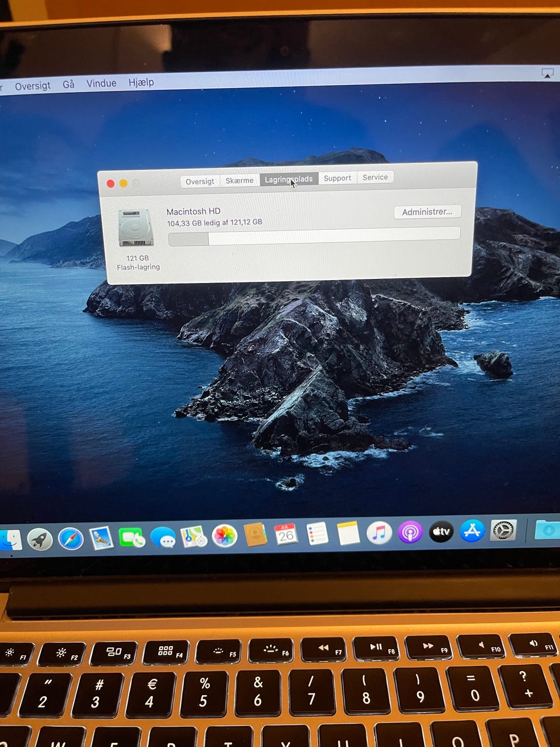
Task: Open System Preferences gear icon
Action: (503, 530)
